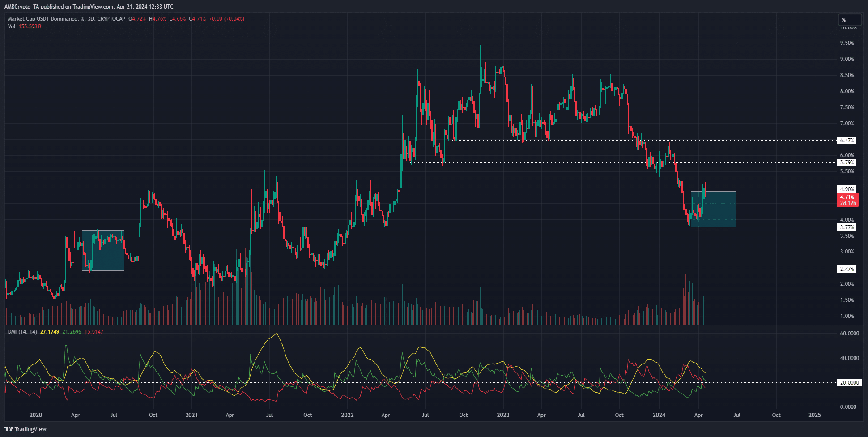Screen dimensions: 868x437
Task: Click the open value O4.72% in legend
Action: (x=137, y=19)
